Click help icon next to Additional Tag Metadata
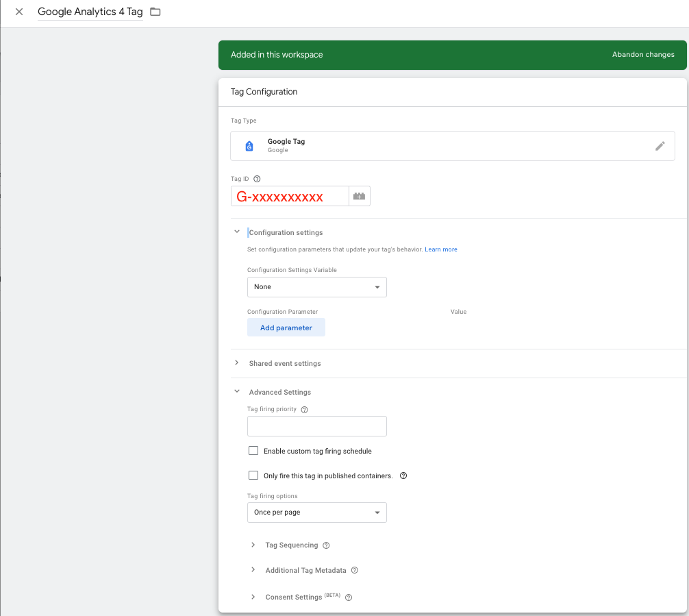Image resolution: width=689 pixels, height=616 pixels. tap(355, 570)
